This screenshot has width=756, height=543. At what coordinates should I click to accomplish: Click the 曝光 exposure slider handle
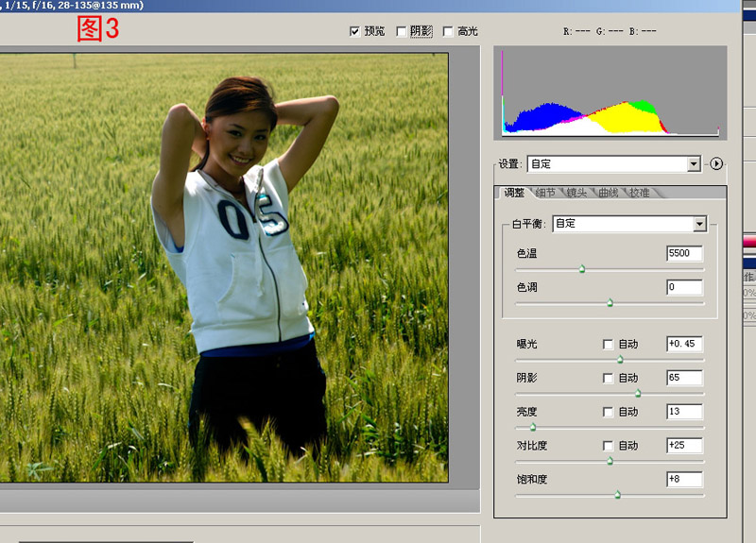620,360
